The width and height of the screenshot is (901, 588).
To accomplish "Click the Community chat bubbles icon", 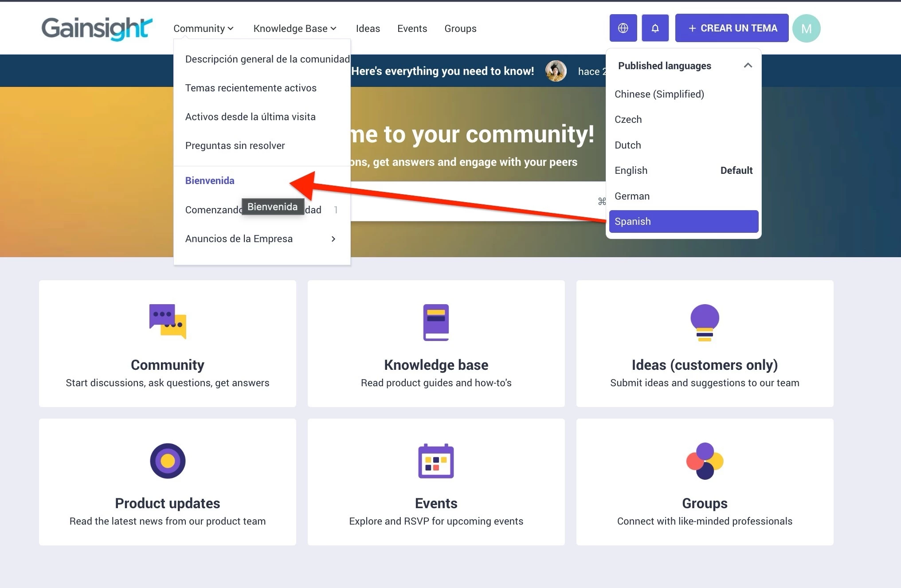I will [168, 321].
